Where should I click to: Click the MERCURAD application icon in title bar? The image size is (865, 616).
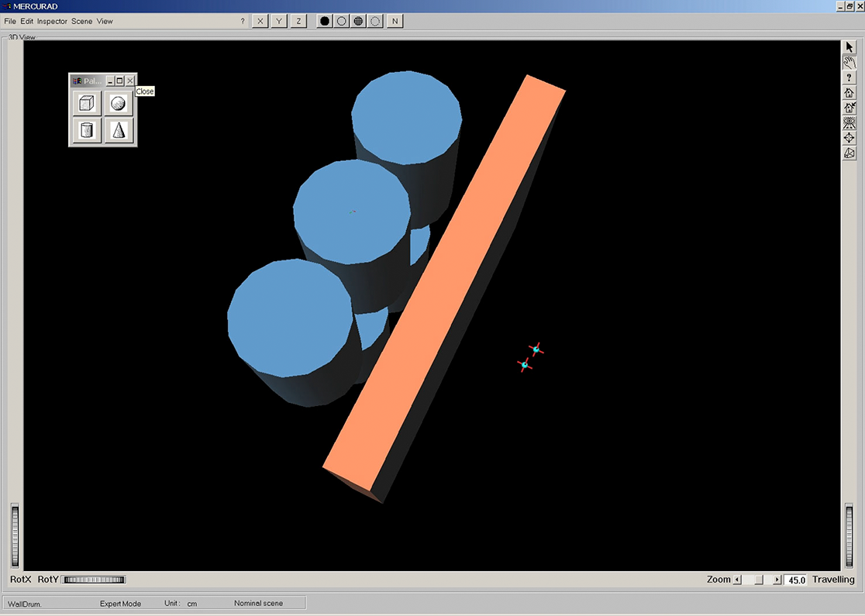click(7, 6)
